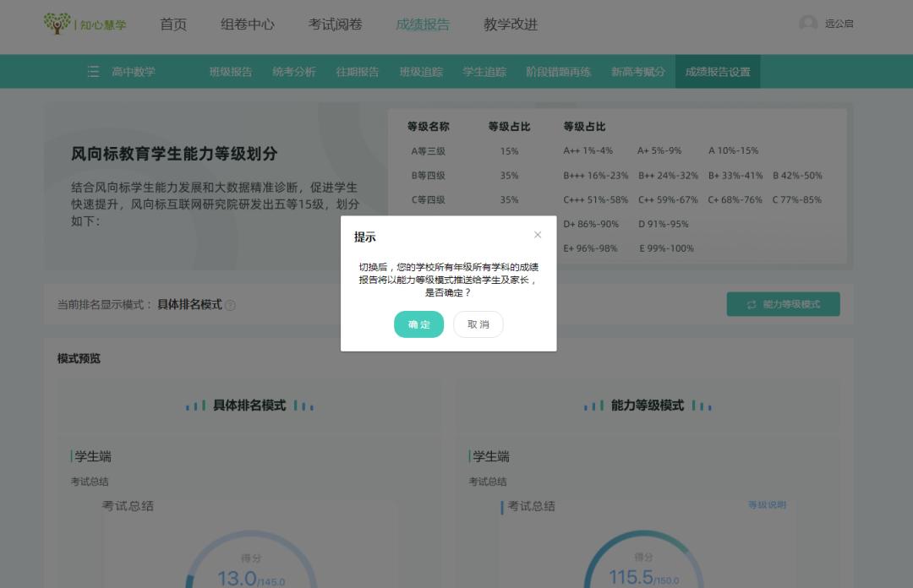The width and height of the screenshot is (913, 588).
Task: Click the user avatar icon for 远公启
Action: (x=809, y=24)
